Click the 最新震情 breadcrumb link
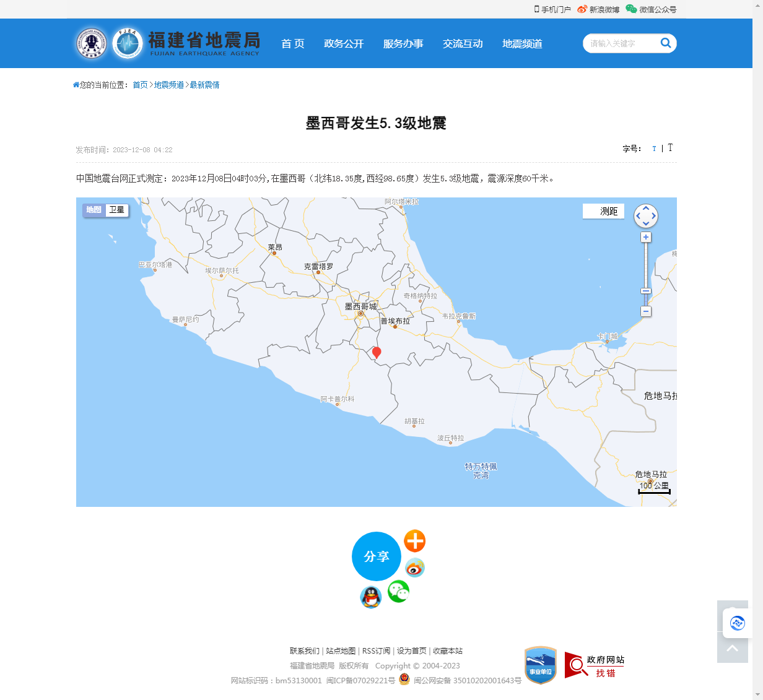Screen dimensions: 763x700 [204, 85]
